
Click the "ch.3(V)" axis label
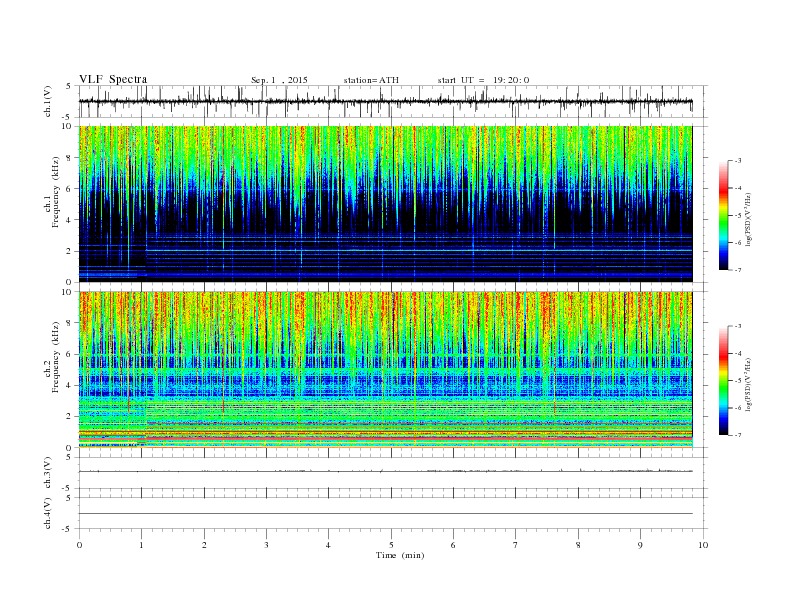48,473
